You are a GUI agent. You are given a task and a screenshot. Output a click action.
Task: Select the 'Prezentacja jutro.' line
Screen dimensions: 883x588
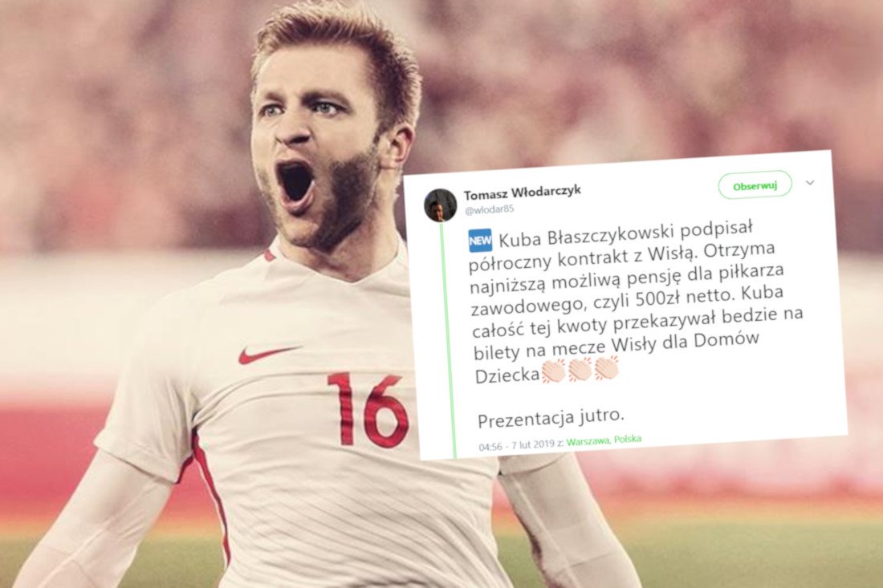pyautogui.click(x=551, y=418)
